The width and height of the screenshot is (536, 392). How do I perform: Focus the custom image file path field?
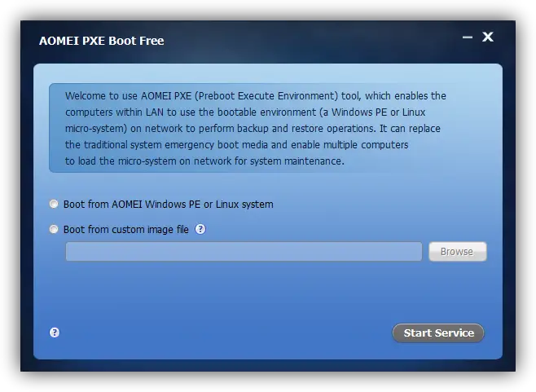tap(244, 251)
